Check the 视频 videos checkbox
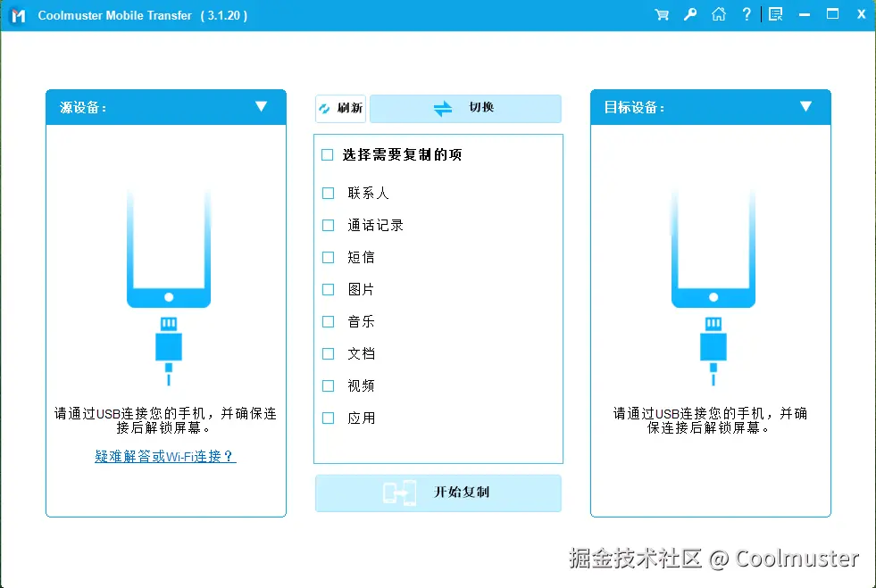This screenshot has height=588, width=876. click(x=328, y=385)
